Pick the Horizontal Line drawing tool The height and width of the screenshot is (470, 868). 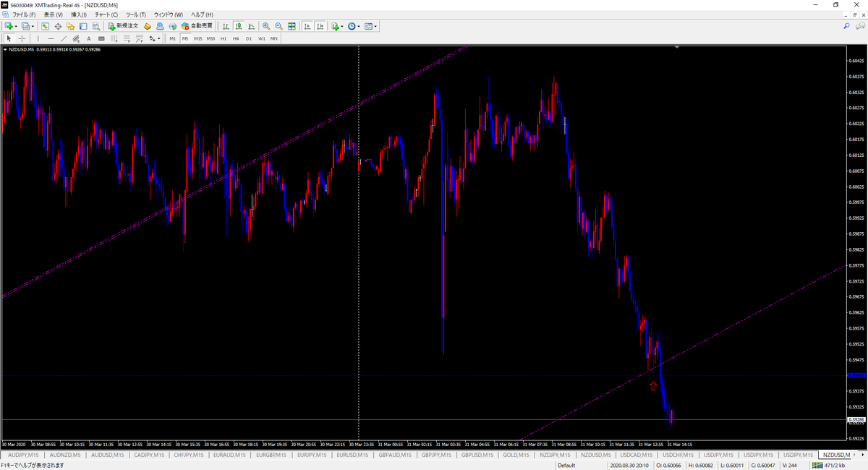click(x=51, y=38)
